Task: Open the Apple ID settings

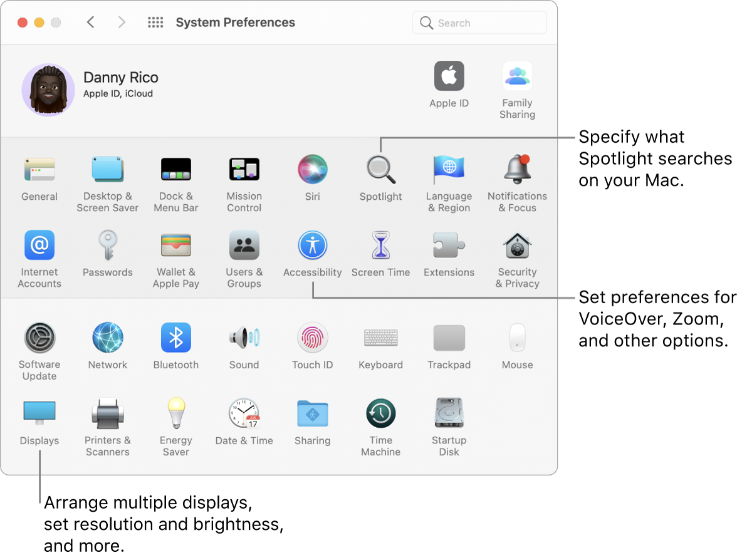Action: (x=449, y=75)
